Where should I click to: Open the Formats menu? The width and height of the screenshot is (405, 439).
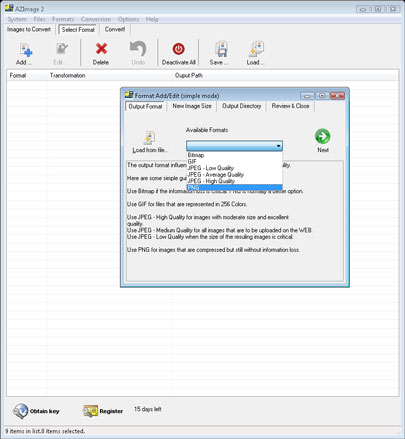click(63, 19)
